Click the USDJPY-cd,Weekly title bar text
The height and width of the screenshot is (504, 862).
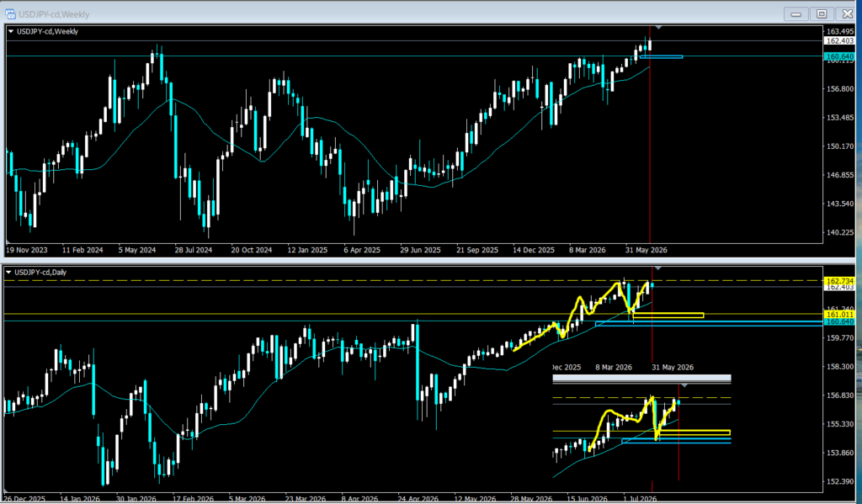[x=54, y=14]
